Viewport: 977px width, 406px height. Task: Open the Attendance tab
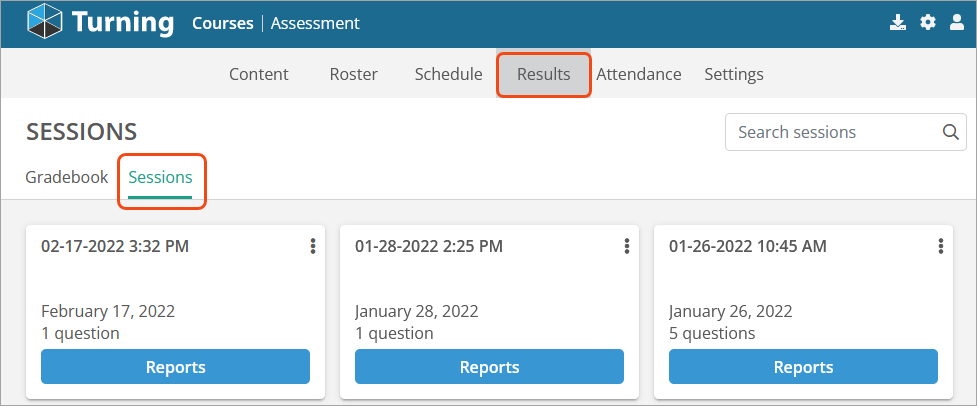tap(639, 74)
